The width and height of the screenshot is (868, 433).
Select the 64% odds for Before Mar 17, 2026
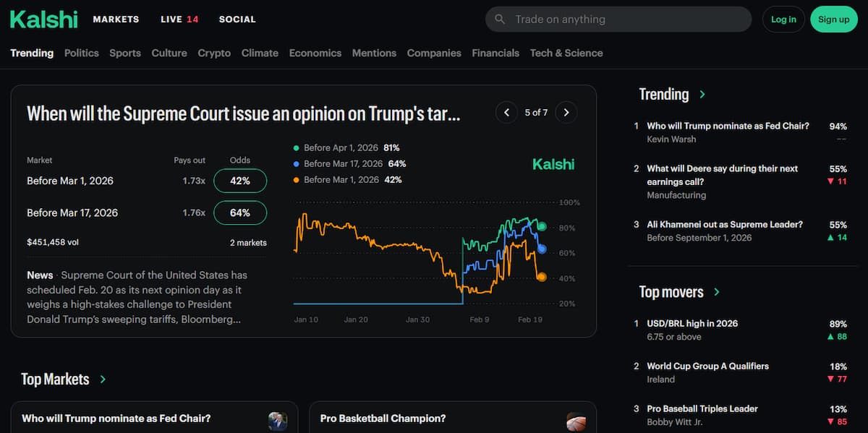click(240, 213)
